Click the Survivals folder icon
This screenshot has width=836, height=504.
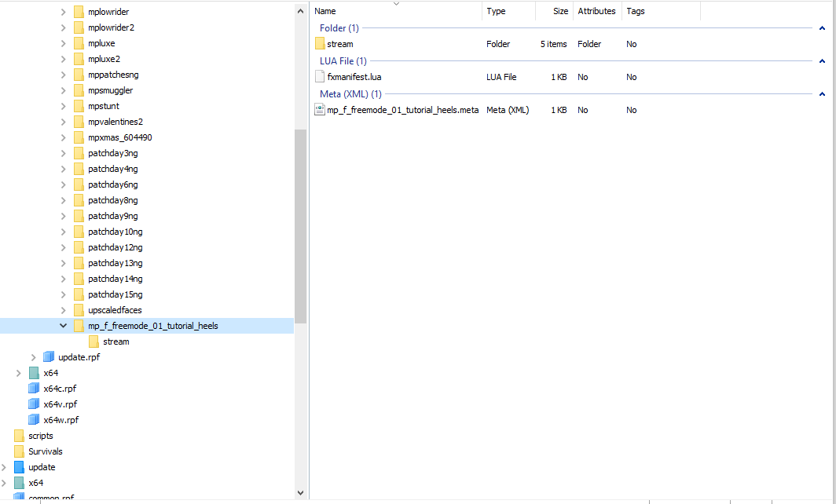pyautogui.click(x=19, y=451)
